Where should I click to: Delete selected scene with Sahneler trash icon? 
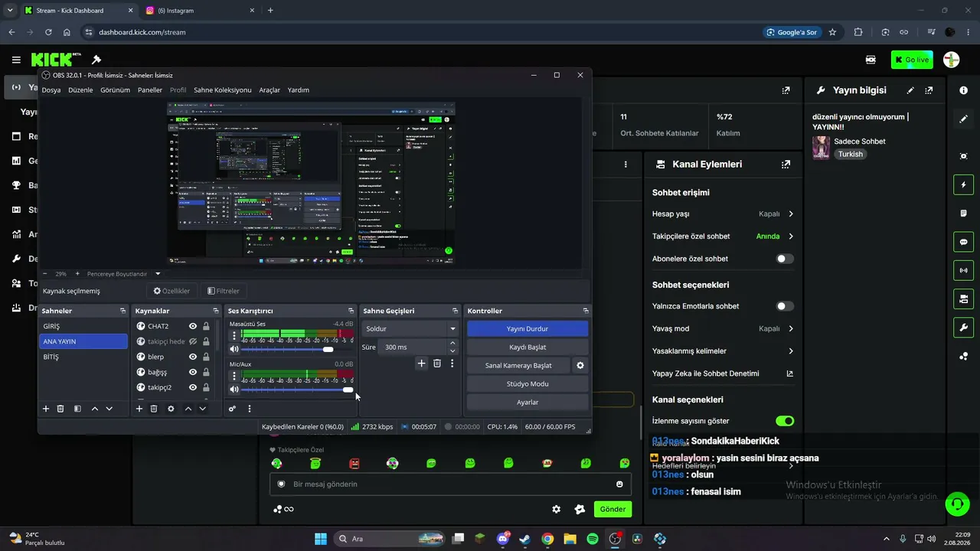[60, 409]
